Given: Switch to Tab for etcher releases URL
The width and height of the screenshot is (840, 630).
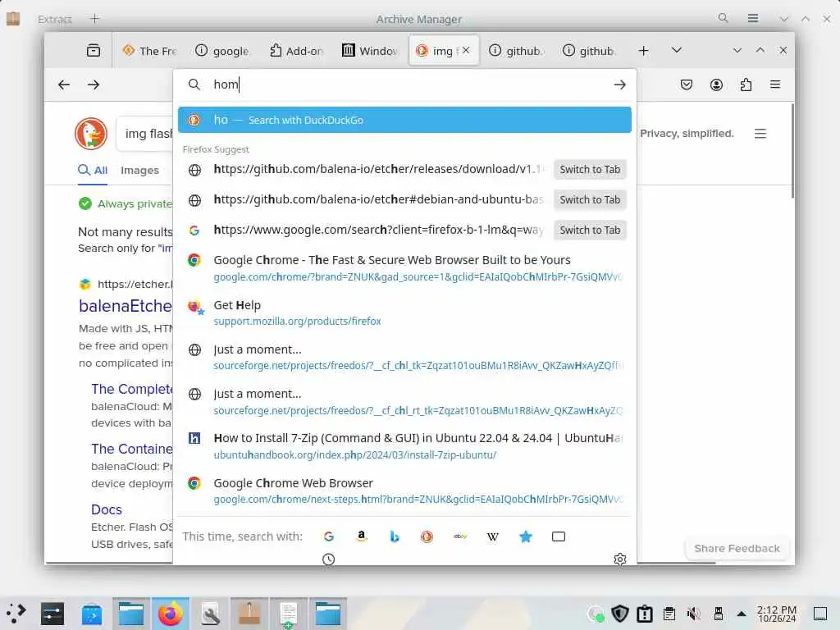Looking at the screenshot, I should click(590, 169).
